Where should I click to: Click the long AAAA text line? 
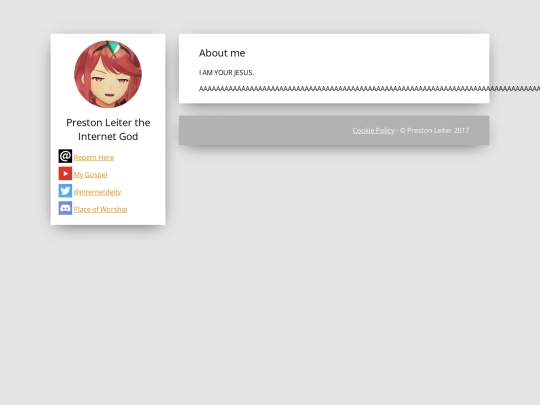(369, 89)
